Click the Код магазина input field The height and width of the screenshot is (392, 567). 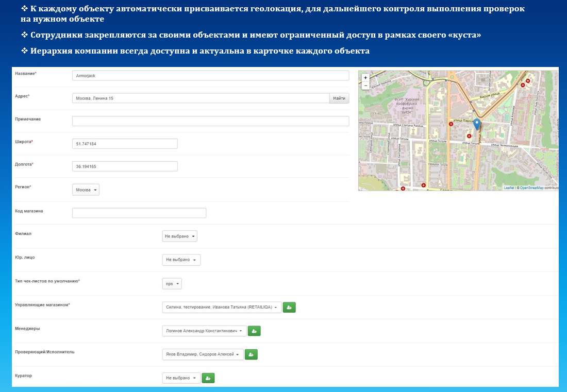(139, 213)
